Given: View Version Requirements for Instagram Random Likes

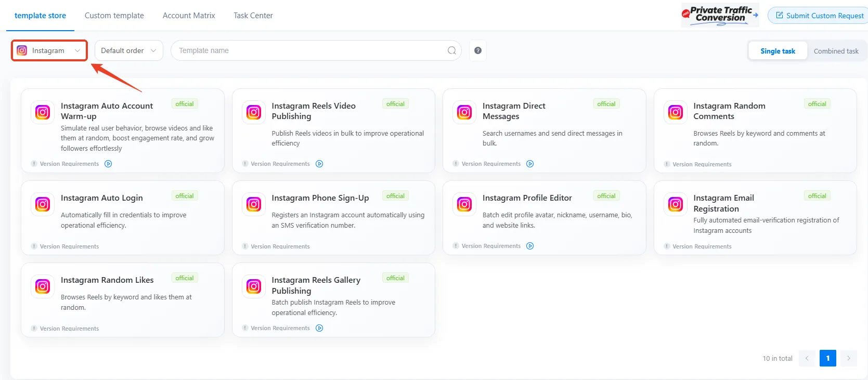Looking at the screenshot, I should pos(69,329).
